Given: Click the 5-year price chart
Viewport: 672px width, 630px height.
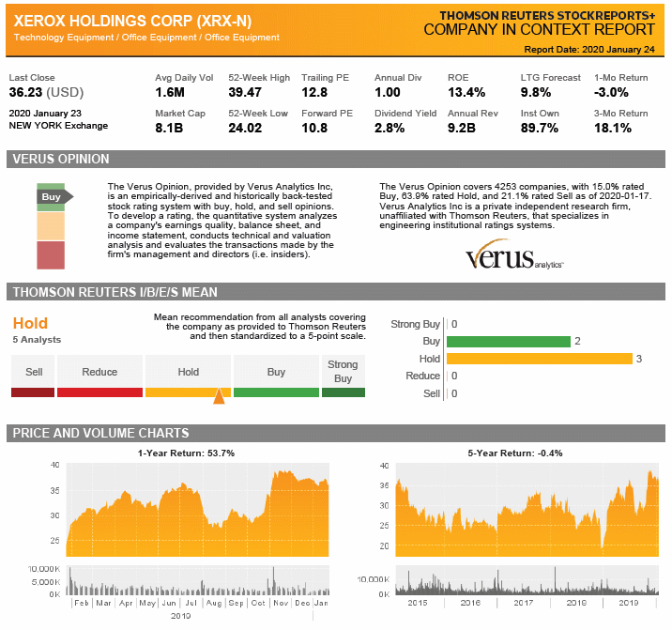Looking at the screenshot, I should (x=527, y=510).
